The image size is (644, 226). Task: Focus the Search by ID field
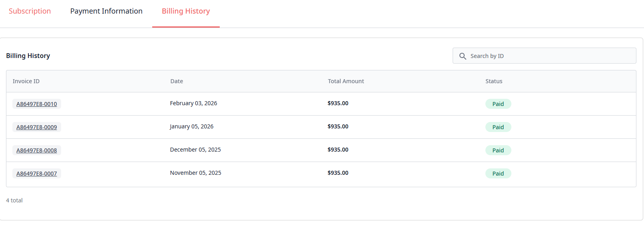[x=551, y=56]
